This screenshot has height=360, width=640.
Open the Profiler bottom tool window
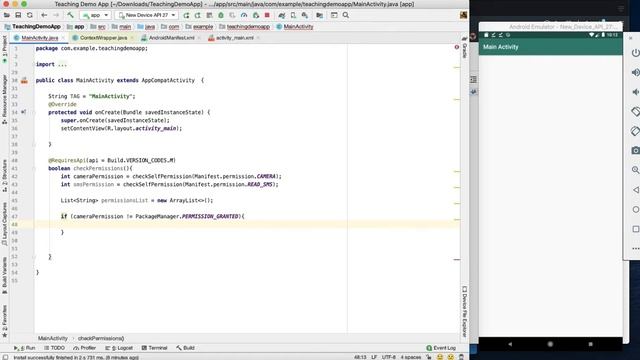[x=84, y=348]
